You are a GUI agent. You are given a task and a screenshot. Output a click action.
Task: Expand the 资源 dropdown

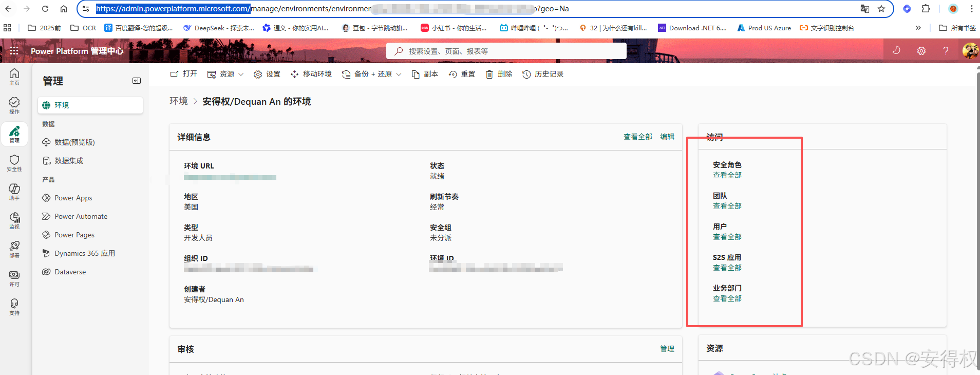pos(225,74)
